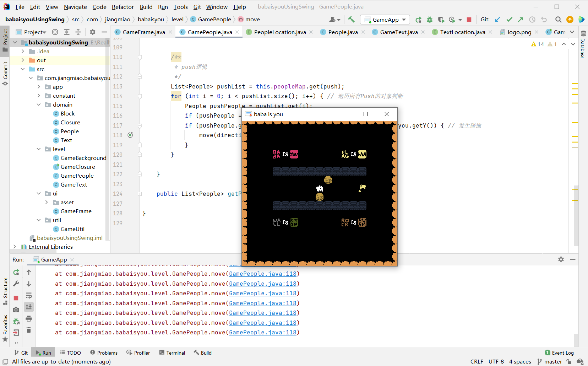Toggle the read-only lock in the status bar
The width and height of the screenshot is (588, 366).
click(568, 361)
